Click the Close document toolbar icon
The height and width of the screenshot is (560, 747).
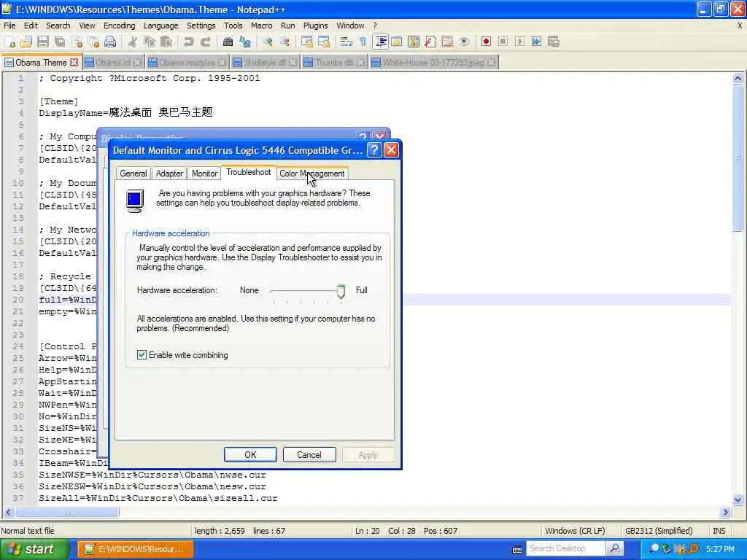click(77, 42)
